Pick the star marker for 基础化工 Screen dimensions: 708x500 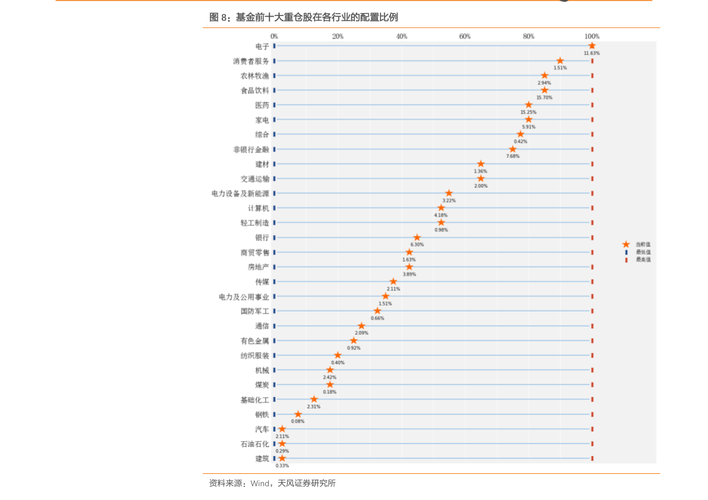(314, 399)
